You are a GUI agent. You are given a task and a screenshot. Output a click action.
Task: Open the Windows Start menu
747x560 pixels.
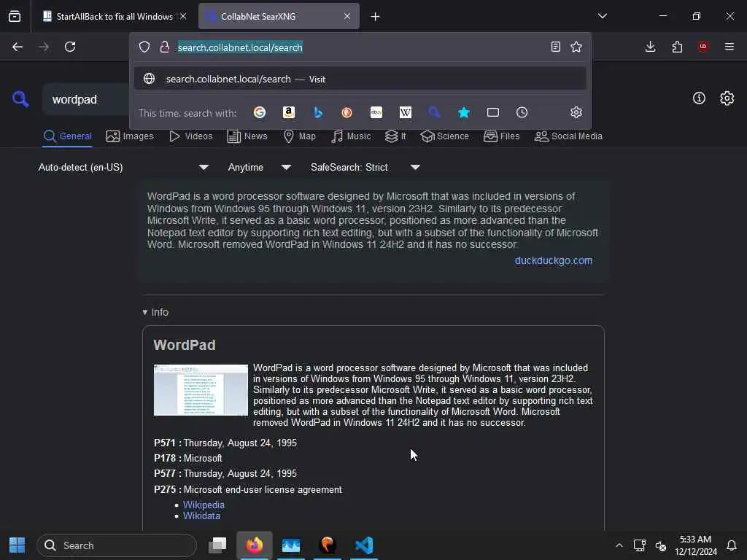tap(17, 545)
